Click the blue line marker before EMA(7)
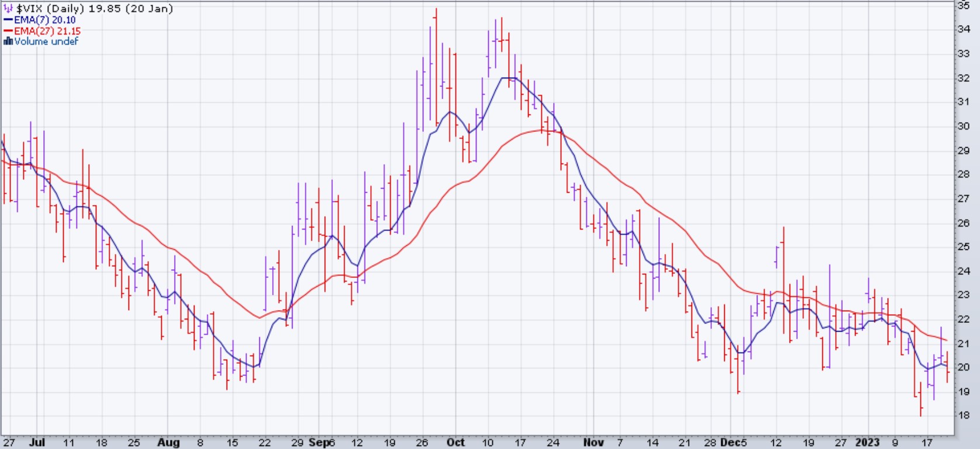The image size is (980, 449). [8, 20]
